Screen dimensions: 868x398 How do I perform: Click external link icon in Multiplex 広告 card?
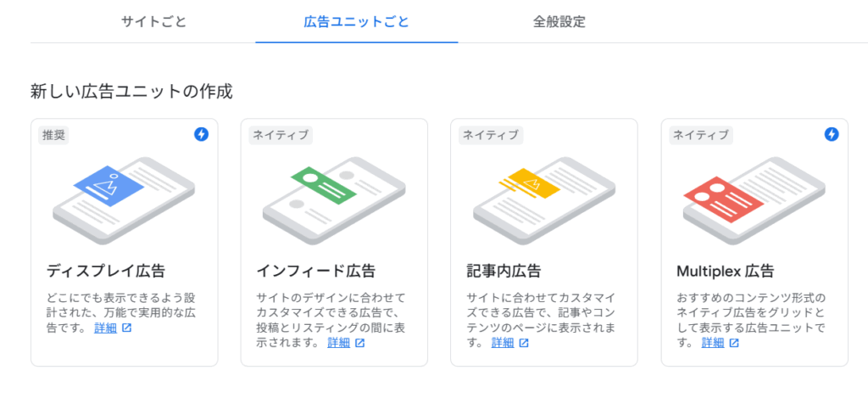click(x=734, y=343)
